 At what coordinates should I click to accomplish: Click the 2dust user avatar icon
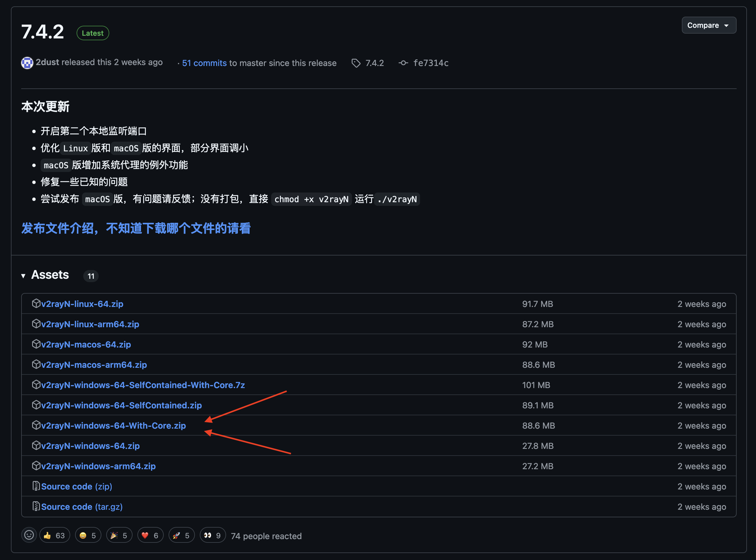[x=27, y=63]
